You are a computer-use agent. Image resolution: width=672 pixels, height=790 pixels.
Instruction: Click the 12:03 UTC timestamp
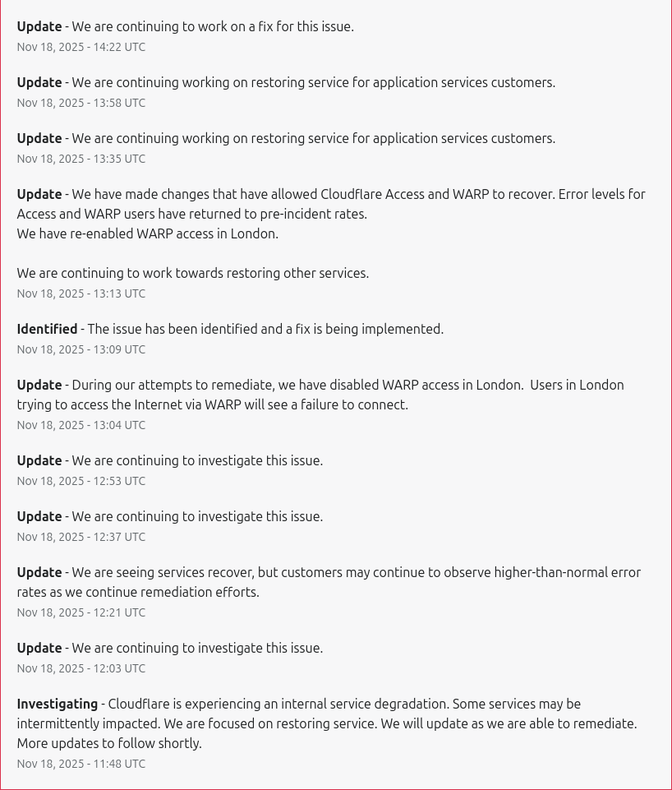tap(81, 668)
